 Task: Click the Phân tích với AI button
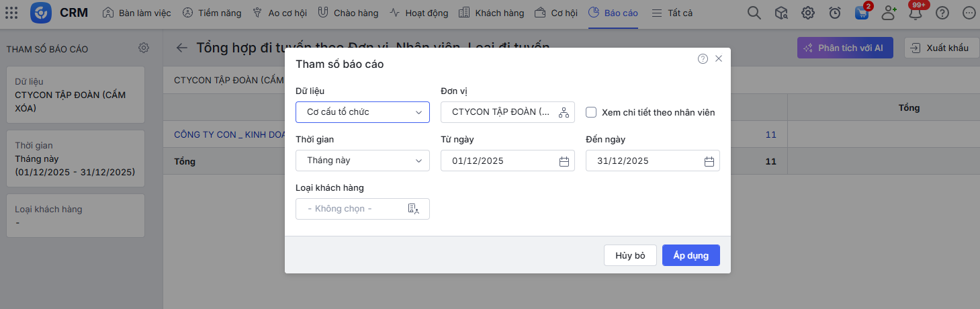click(845, 48)
